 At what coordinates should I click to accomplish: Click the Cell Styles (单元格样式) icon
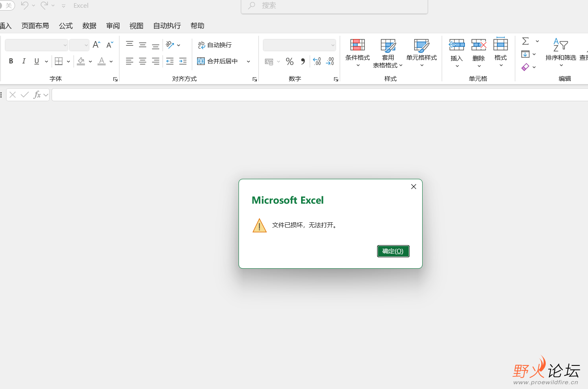coord(421,46)
